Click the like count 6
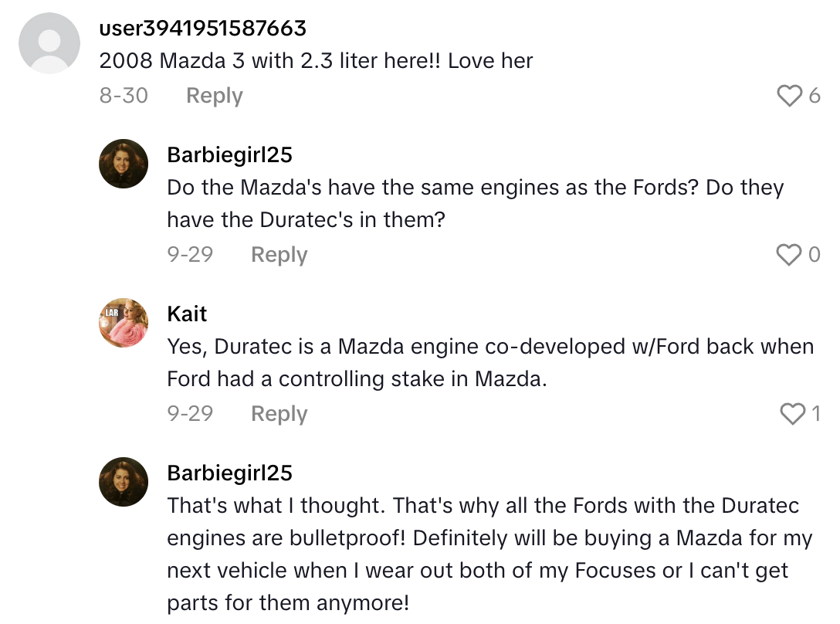This screenshot has width=840, height=624. pos(815,96)
